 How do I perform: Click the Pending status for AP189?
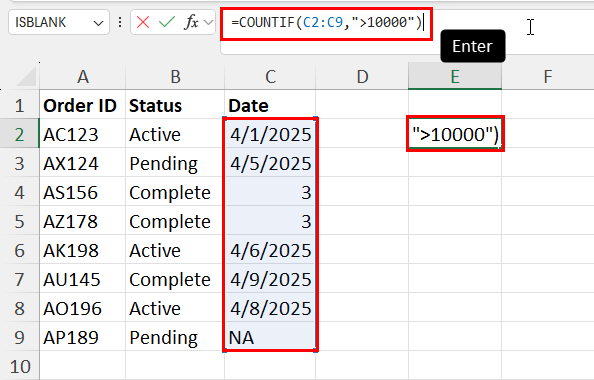click(x=175, y=337)
